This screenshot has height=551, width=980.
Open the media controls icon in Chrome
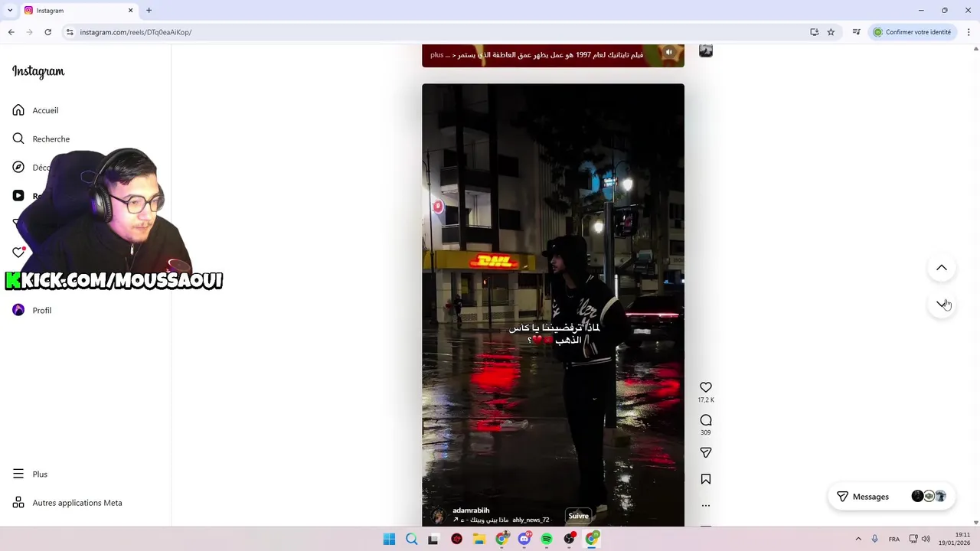point(856,32)
